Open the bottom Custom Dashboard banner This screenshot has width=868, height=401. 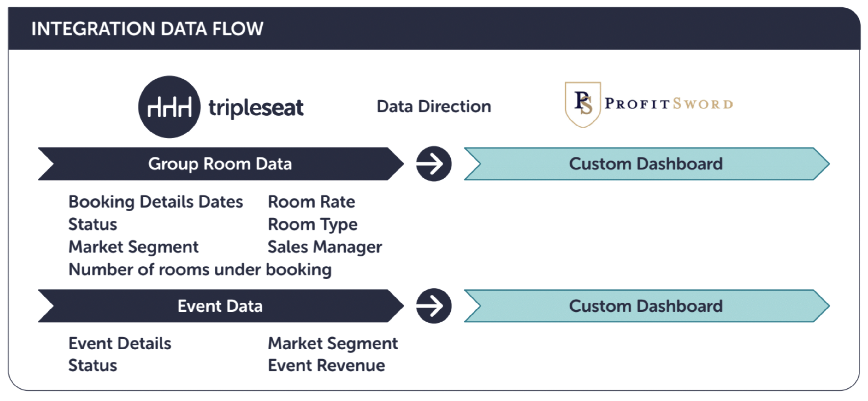pos(647,306)
